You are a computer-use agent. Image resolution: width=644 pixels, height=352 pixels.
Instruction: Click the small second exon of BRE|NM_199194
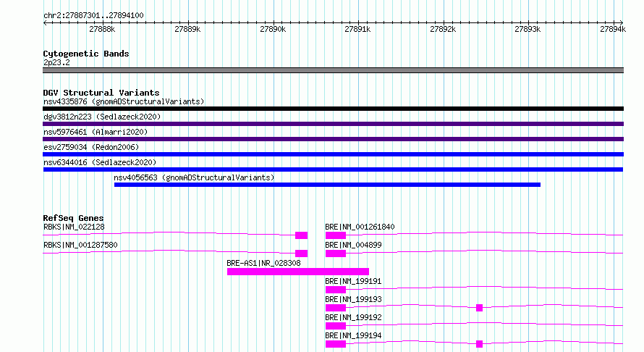click(x=479, y=344)
